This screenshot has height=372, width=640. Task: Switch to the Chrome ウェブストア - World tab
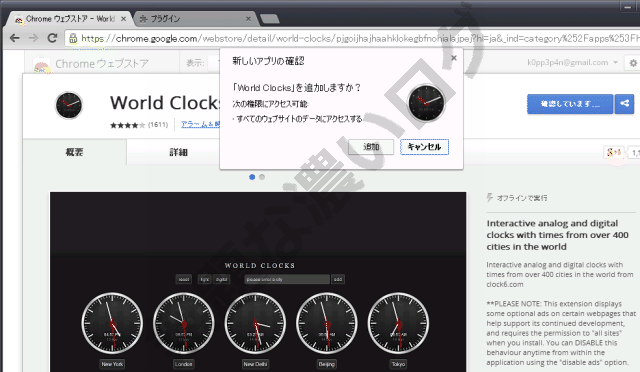[x=70, y=19]
